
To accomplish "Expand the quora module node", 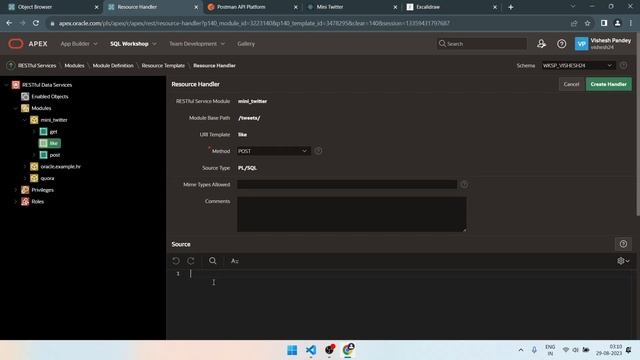I will 24,178.
